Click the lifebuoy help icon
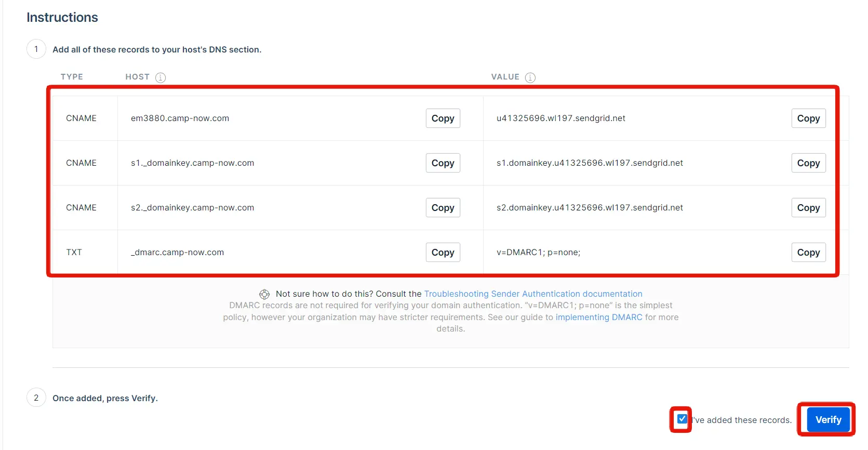 coord(264,295)
